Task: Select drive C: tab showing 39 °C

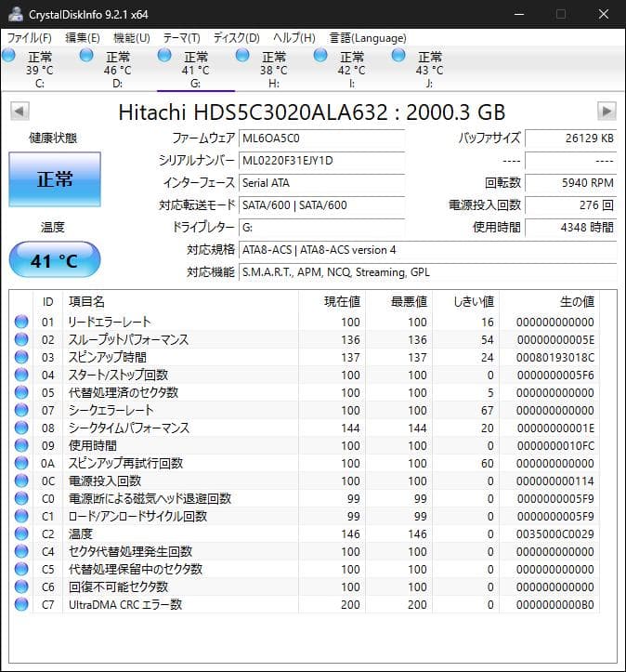Action: (x=39, y=69)
